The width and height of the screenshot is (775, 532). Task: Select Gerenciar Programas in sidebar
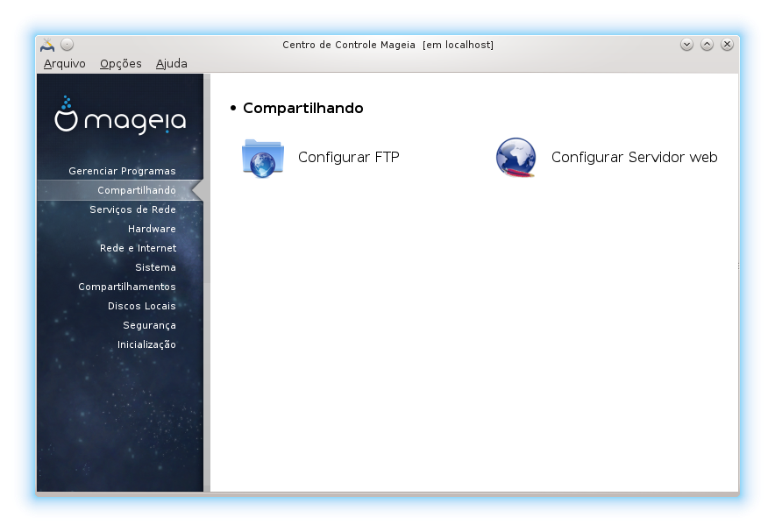click(122, 171)
